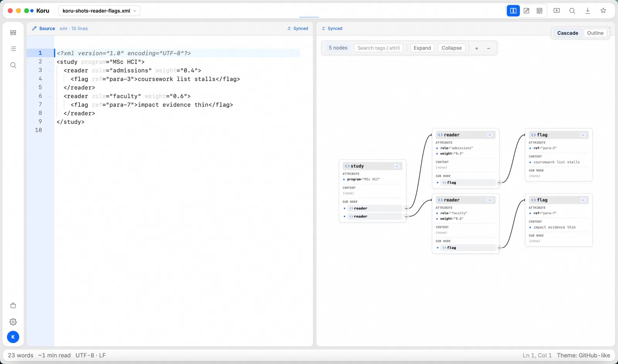Screen dimensions: 618x364
Task: Collapse the para-3 flag node card
Action: click(x=583, y=135)
